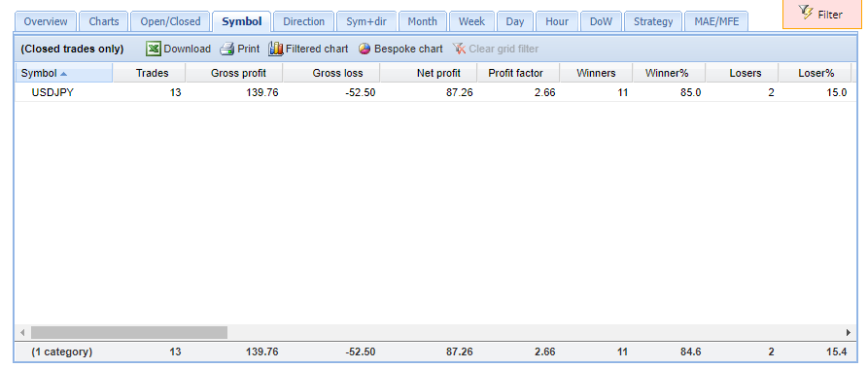Sort by Net profit column header
868x368 pixels.
(x=429, y=73)
